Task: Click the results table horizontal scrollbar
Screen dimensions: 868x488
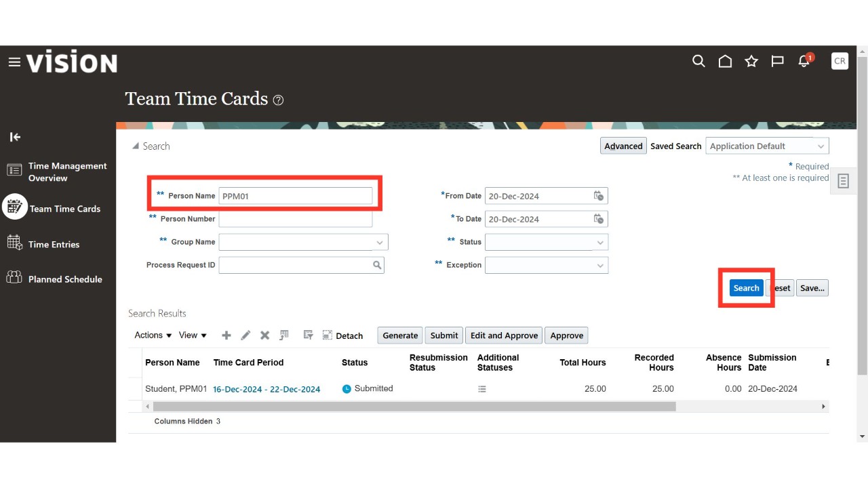Action: pos(414,407)
